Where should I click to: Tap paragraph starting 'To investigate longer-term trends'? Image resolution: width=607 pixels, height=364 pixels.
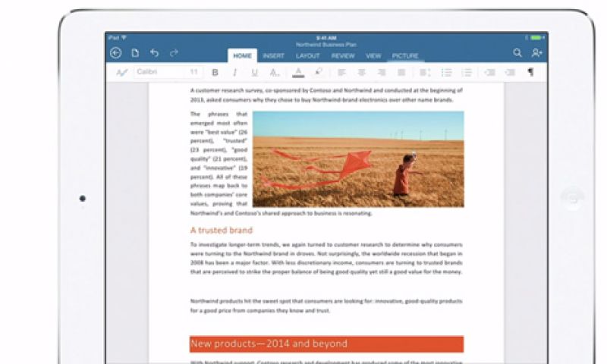326,259
